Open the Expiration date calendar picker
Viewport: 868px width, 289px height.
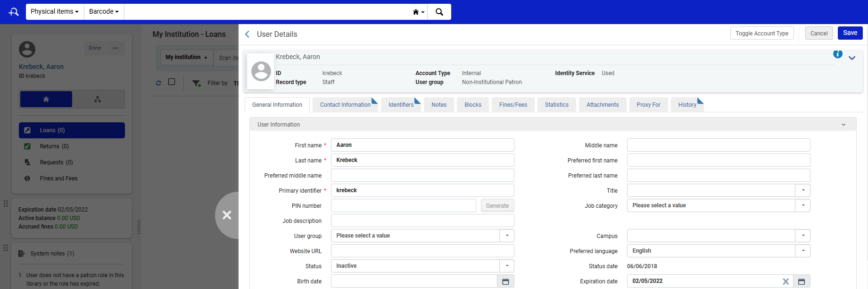pos(802,281)
